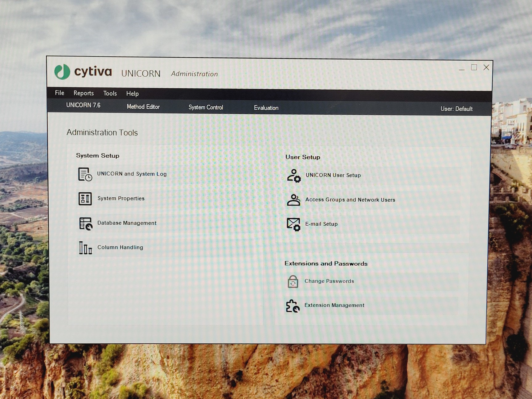
Task: Open System Properties via its icon
Action: pyautogui.click(x=85, y=199)
